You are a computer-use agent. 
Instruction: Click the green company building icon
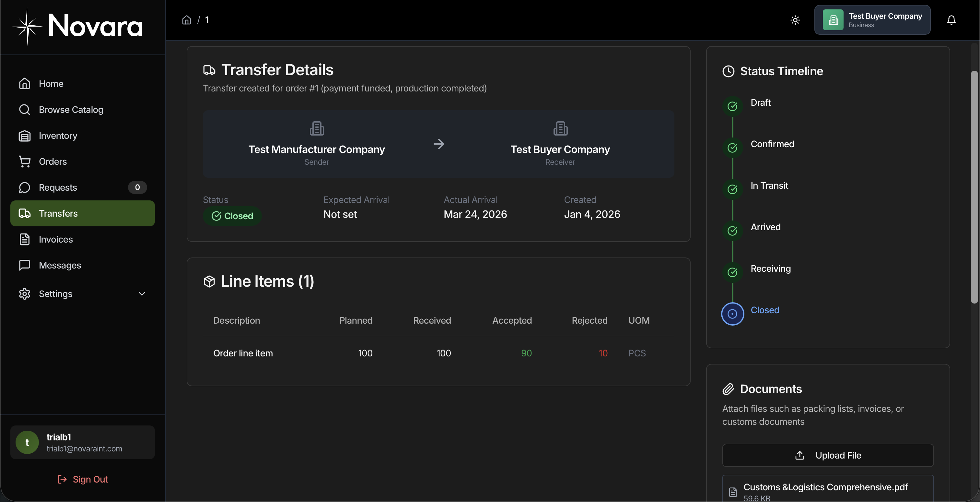833,20
